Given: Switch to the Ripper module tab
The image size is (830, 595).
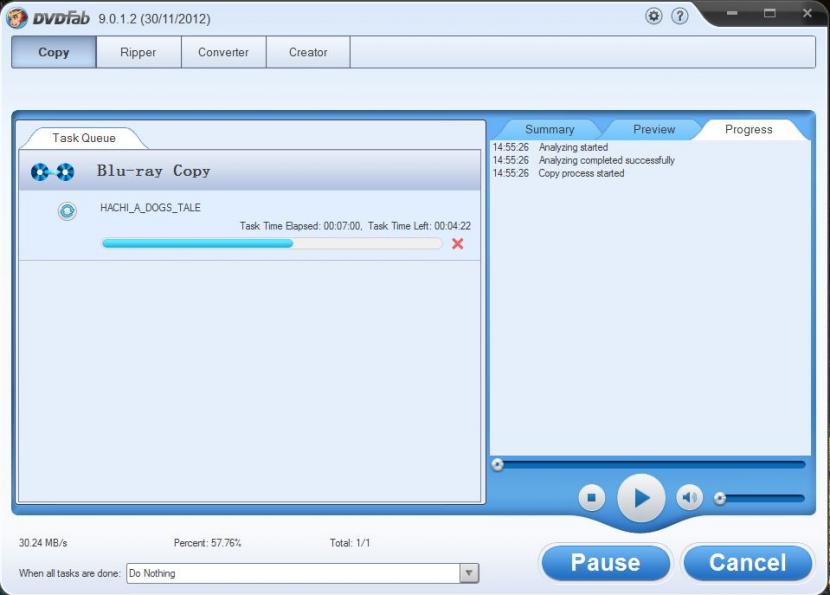Looking at the screenshot, I should [138, 52].
